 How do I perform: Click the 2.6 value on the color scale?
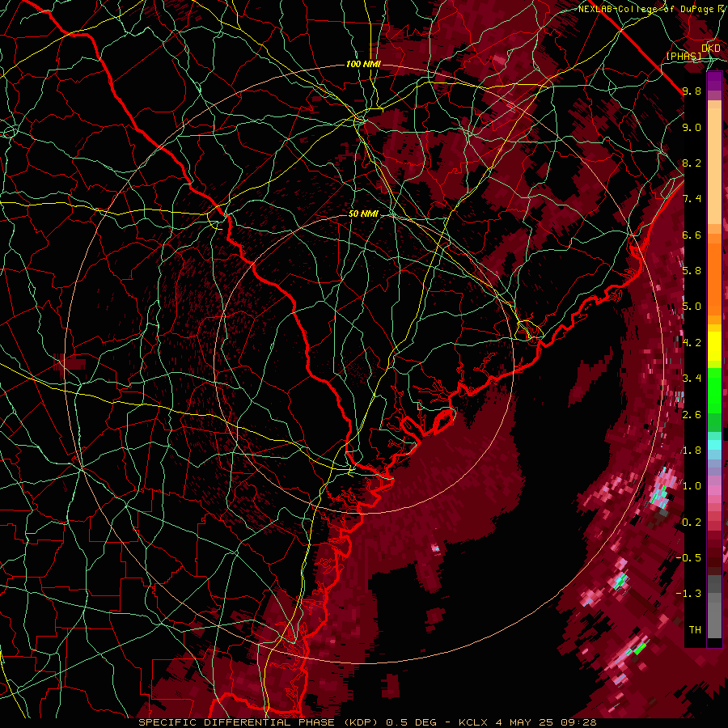coord(692,415)
